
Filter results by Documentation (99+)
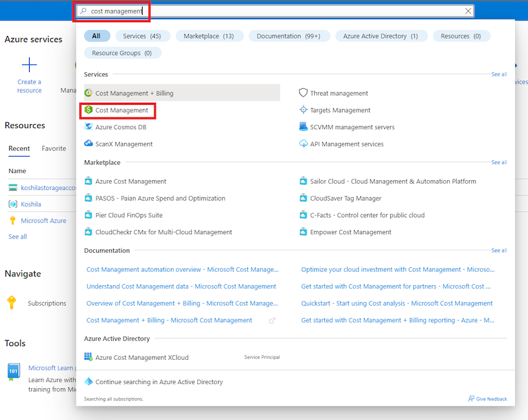(x=289, y=36)
